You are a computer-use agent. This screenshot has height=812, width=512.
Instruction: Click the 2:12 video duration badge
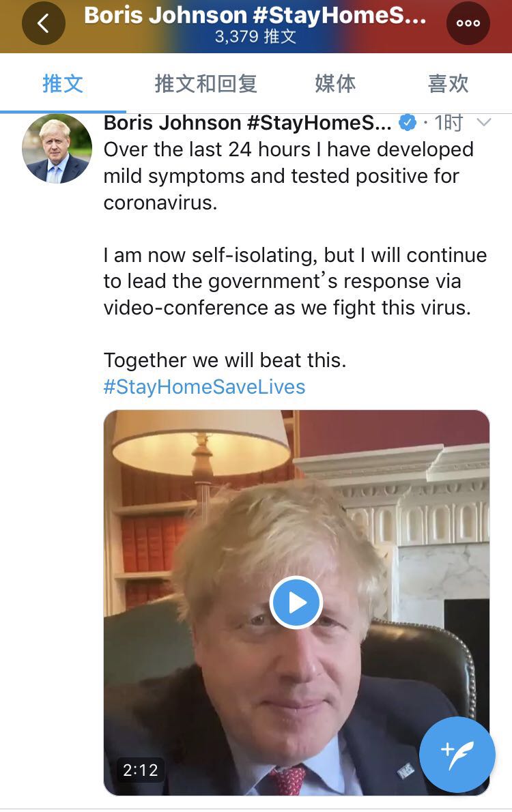point(140,770)
